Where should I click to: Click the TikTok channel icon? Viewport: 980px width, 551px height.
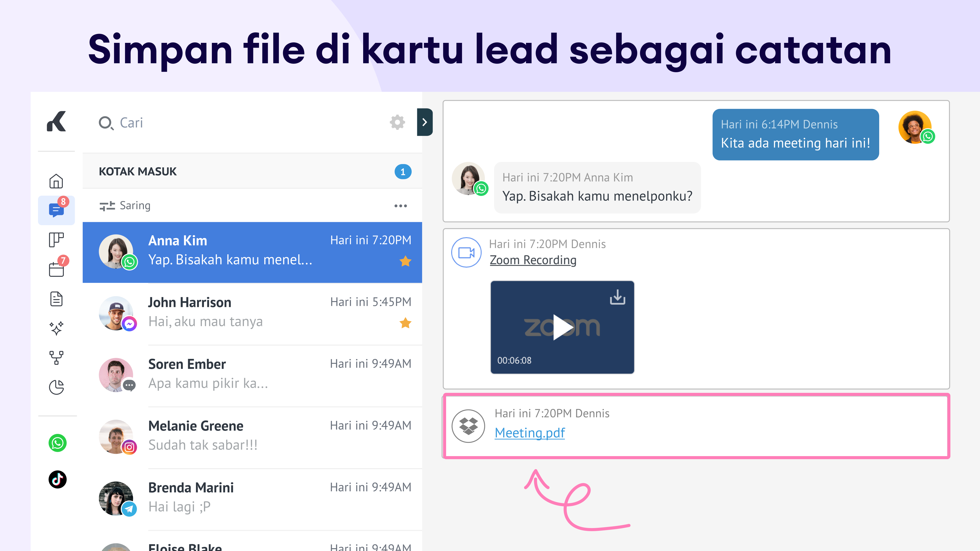click(57, 479)
